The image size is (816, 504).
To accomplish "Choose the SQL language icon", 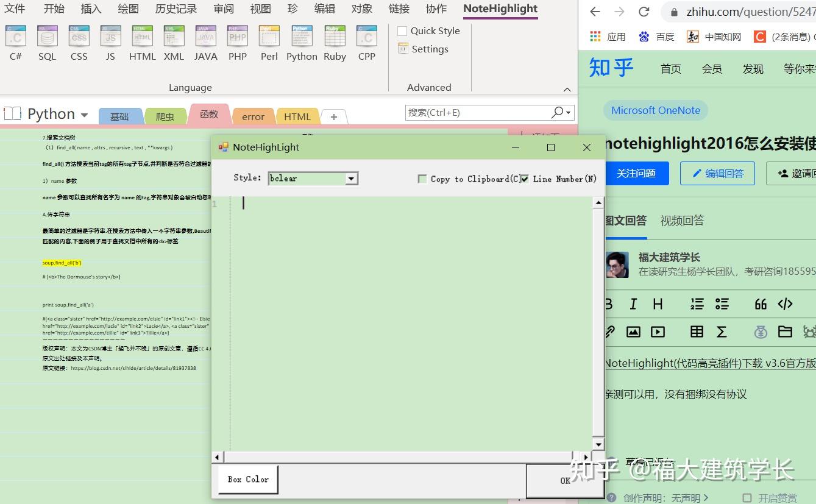I will coord(47,43).
